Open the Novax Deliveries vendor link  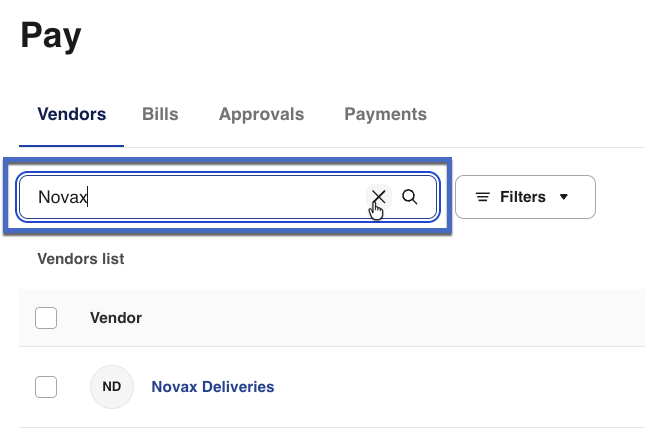tap(212, 387)
